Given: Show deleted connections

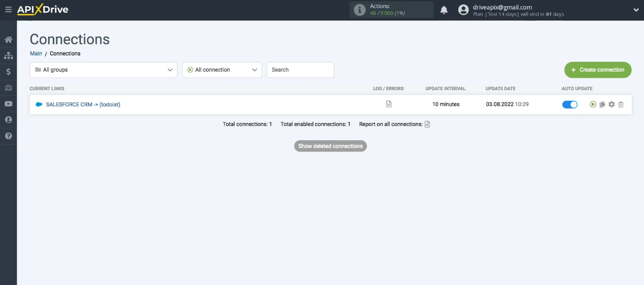Looking at the screenshot, I should click(x=330, y=146).
